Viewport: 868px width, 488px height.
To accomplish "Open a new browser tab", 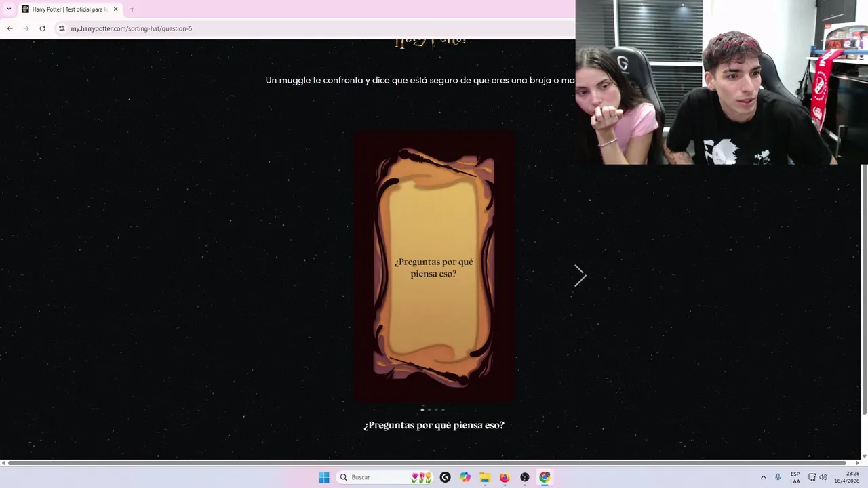I will click(x=132, y=9).
